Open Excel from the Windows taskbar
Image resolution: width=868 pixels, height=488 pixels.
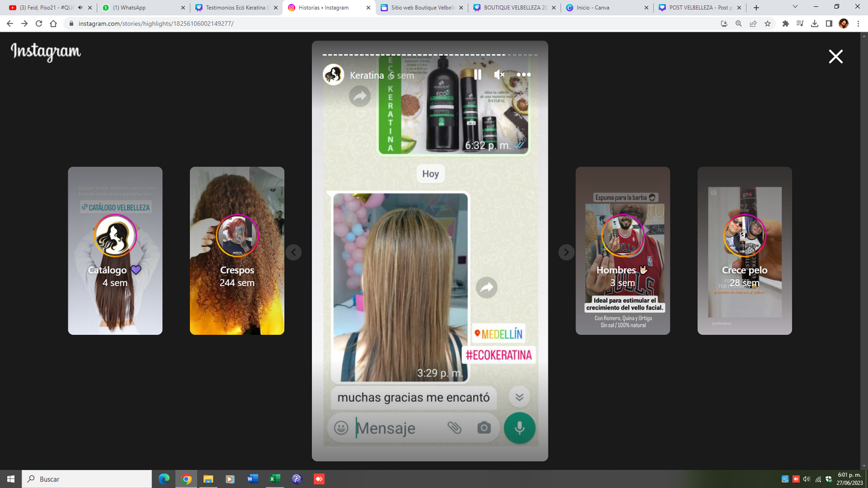[x=274, y=479]
